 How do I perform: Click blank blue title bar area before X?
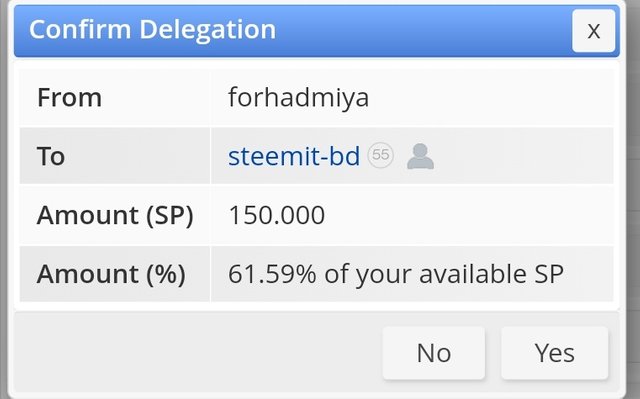point(424,30)
